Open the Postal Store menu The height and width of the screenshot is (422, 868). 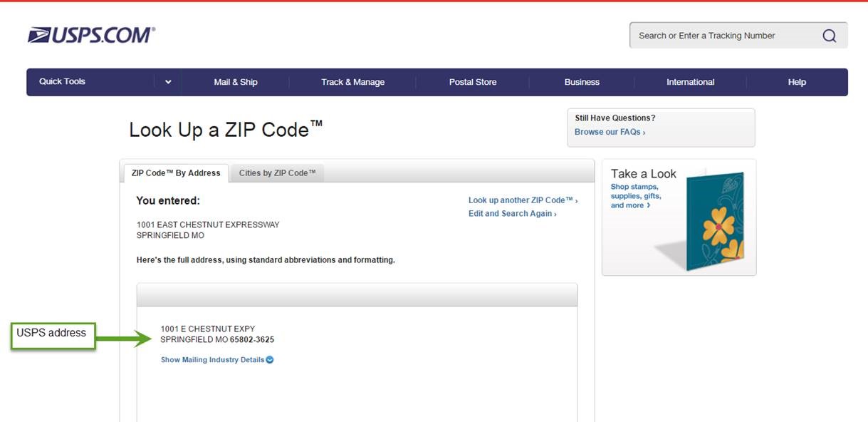point(473,82)
